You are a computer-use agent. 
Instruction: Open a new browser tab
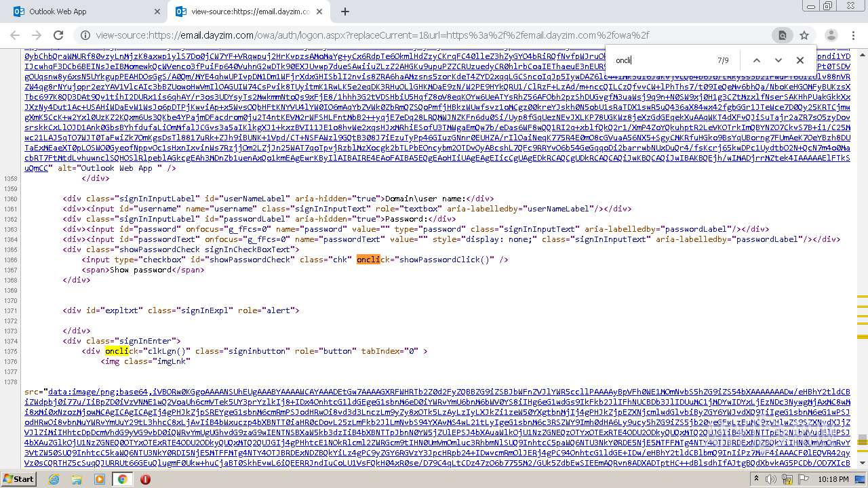point(344,12)
